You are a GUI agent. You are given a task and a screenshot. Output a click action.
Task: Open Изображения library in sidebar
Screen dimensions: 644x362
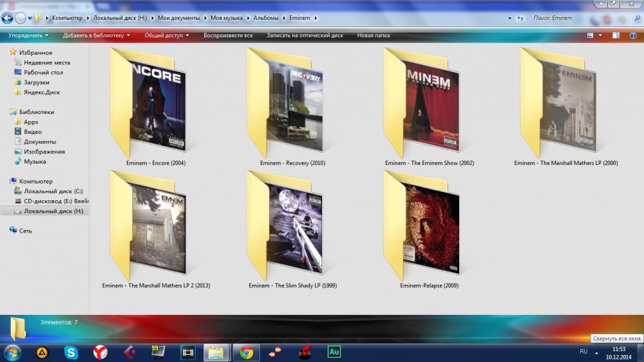[x=44, y=151]
